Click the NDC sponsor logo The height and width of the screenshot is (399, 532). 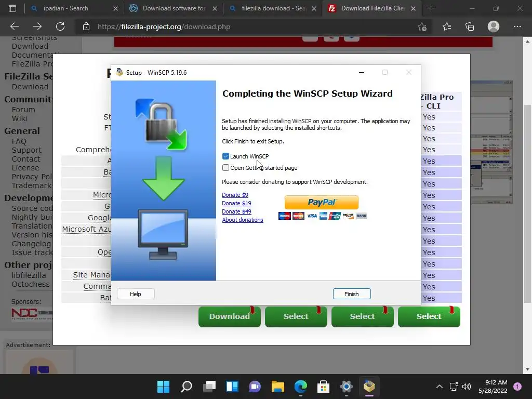coord(32,313)
